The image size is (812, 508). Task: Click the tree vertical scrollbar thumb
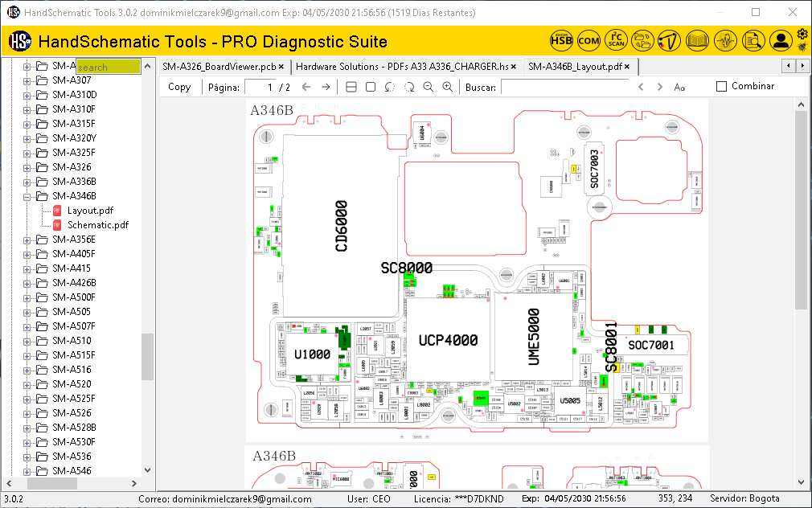tap(147, 357)
